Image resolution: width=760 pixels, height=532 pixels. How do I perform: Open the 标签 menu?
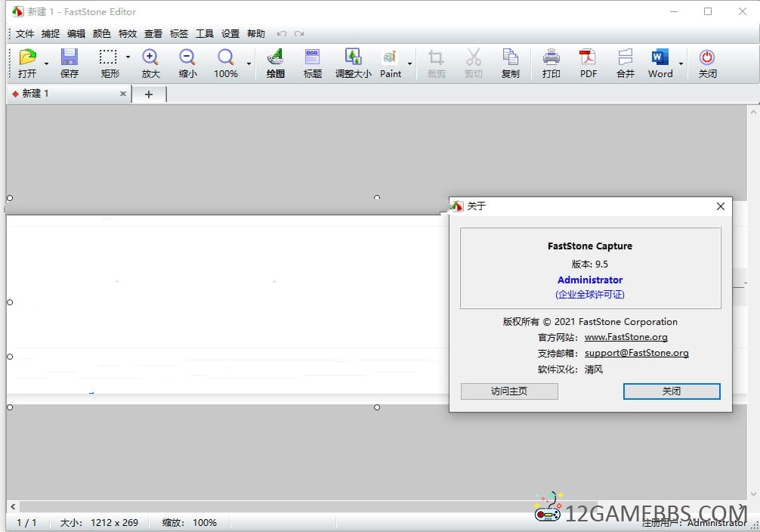[179, 33]
